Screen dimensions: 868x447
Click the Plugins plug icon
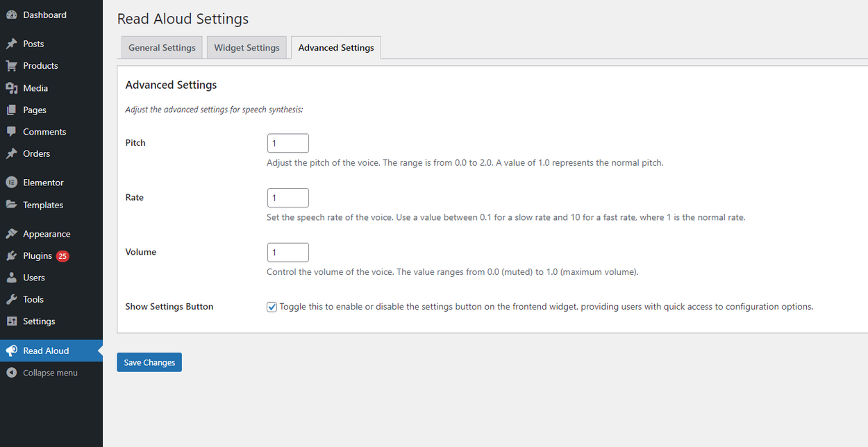click(11, 256)
